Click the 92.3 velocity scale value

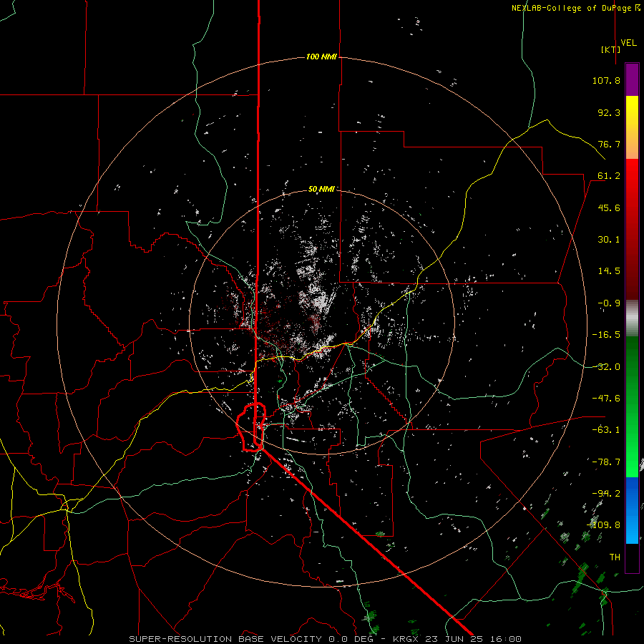click(609, 112)
